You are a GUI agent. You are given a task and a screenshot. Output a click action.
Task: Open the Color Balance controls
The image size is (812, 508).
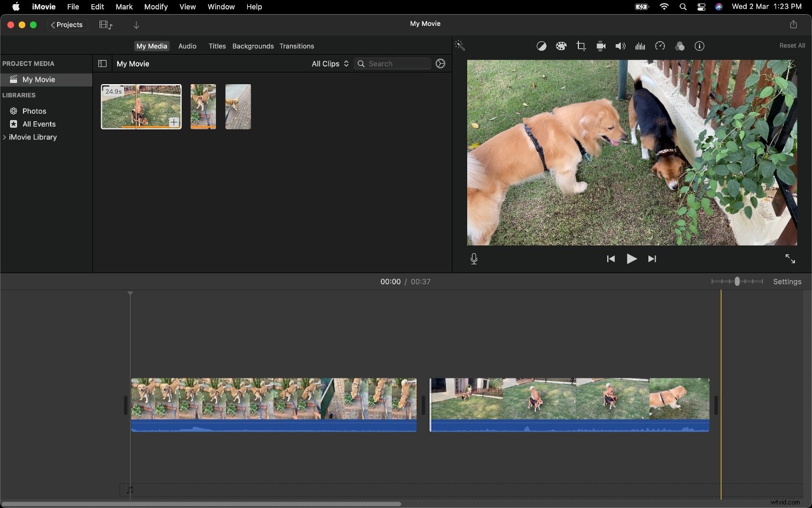(541, 46)
